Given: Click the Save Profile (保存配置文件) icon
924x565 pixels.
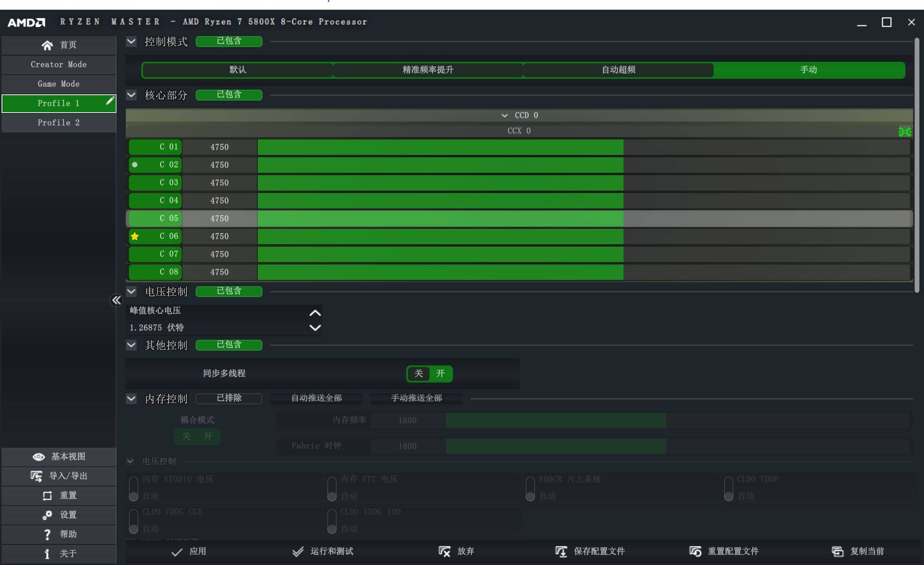Looking at the screenshot, I should (561, 552).
